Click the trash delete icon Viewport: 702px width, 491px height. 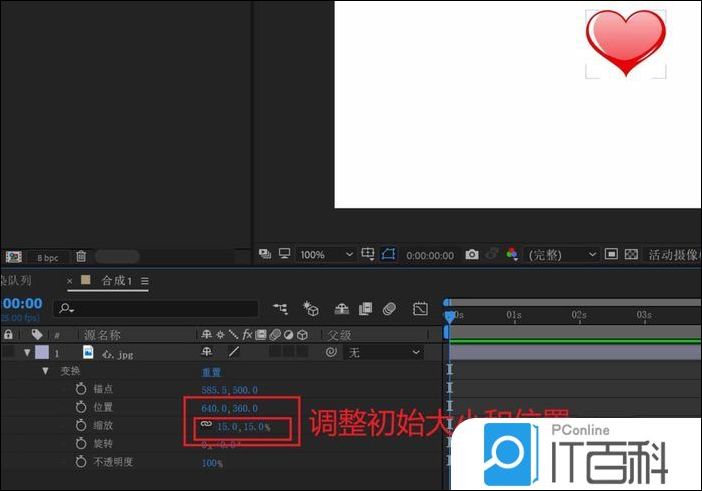click(x=81, y=257)
